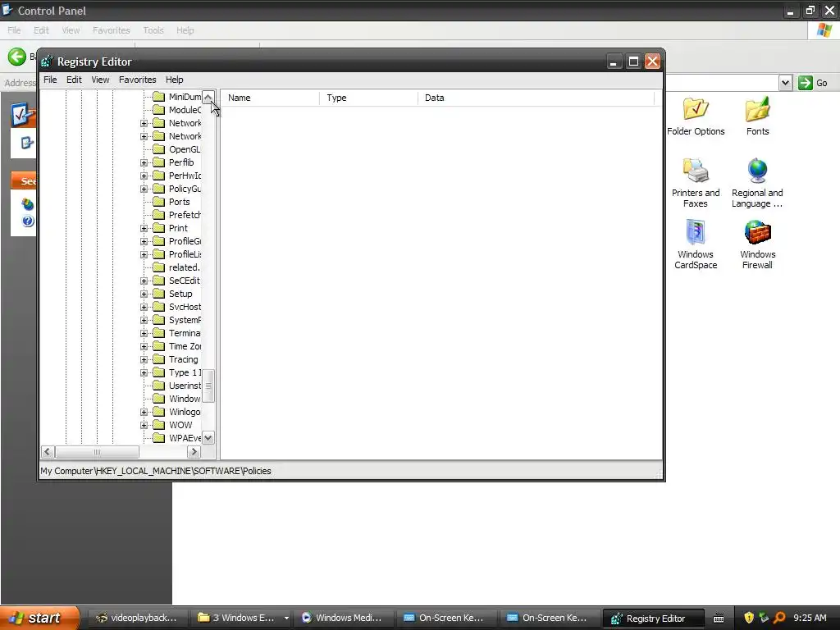Switch to videoplayback taskbar button
This screenshot has height=630, width=840.
pos(137,618)
